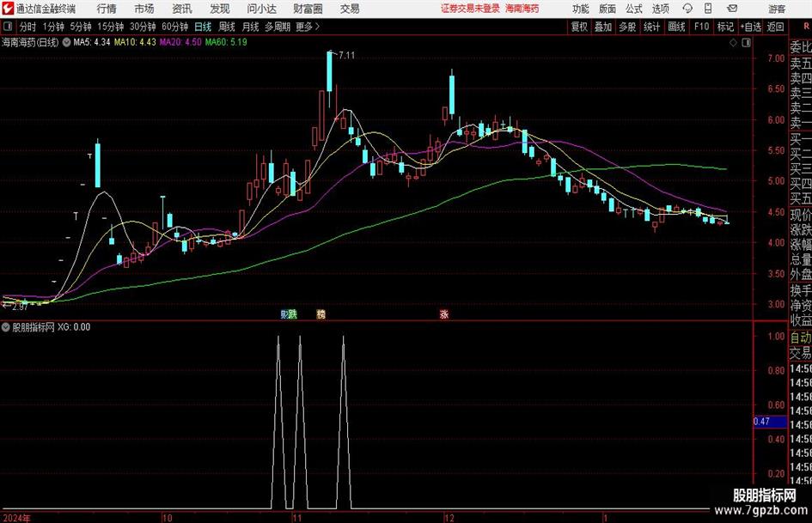
Task: Click the 游客 guest account label
Action: [777, 9]
